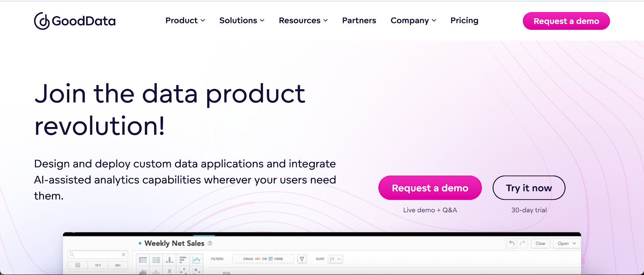Viewport: 644px width, 275px height.
Task: Expand the Company menu
Action: [413, 21]
